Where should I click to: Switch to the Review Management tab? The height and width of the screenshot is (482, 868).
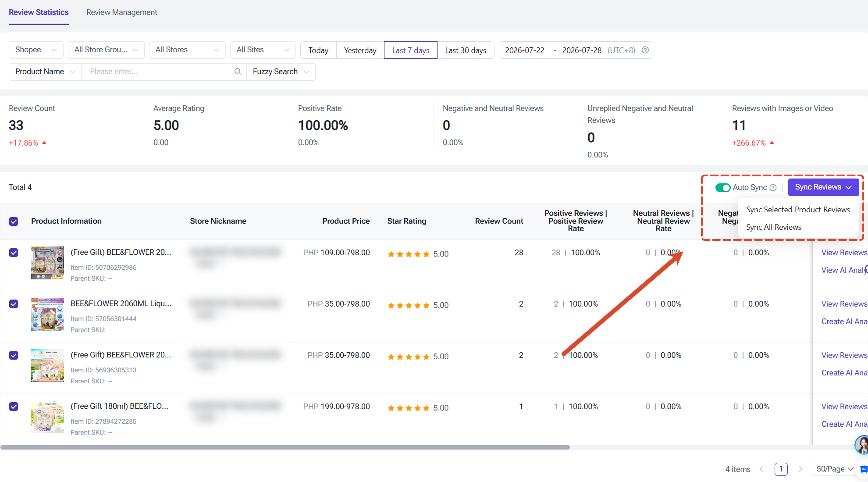point(121,12)
